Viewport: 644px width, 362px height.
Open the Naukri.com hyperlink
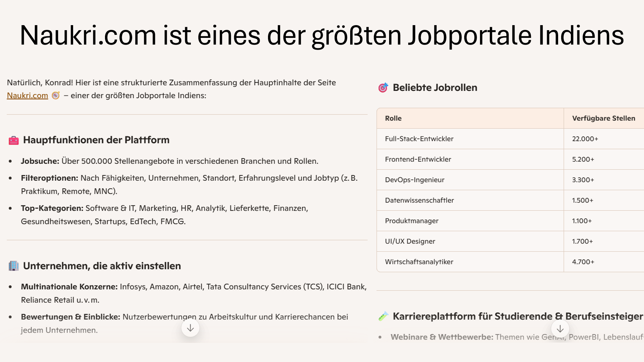28,96
